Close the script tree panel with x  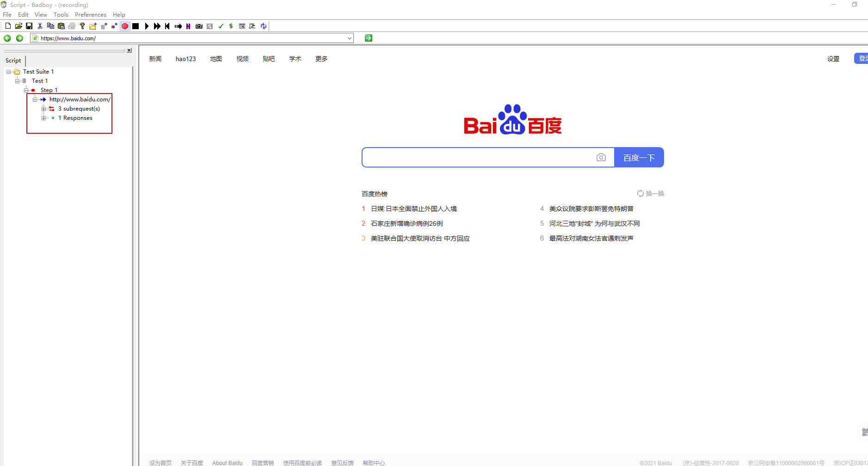click(x=129, y=50)
